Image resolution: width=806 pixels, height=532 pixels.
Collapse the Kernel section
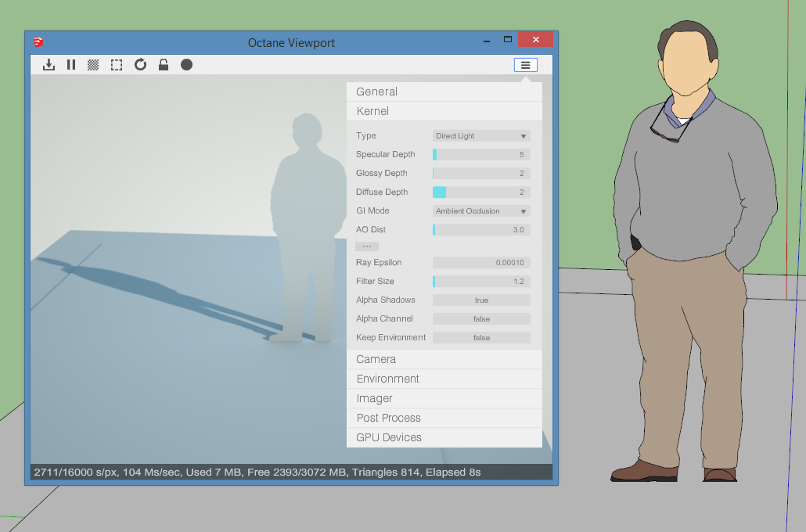tap(444, 111)
